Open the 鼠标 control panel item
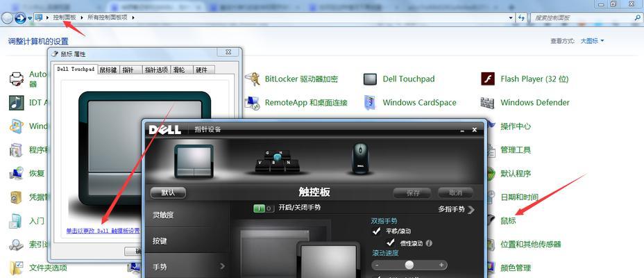The image size is (644, 278). pyautogui.click(x=508, y=221)
